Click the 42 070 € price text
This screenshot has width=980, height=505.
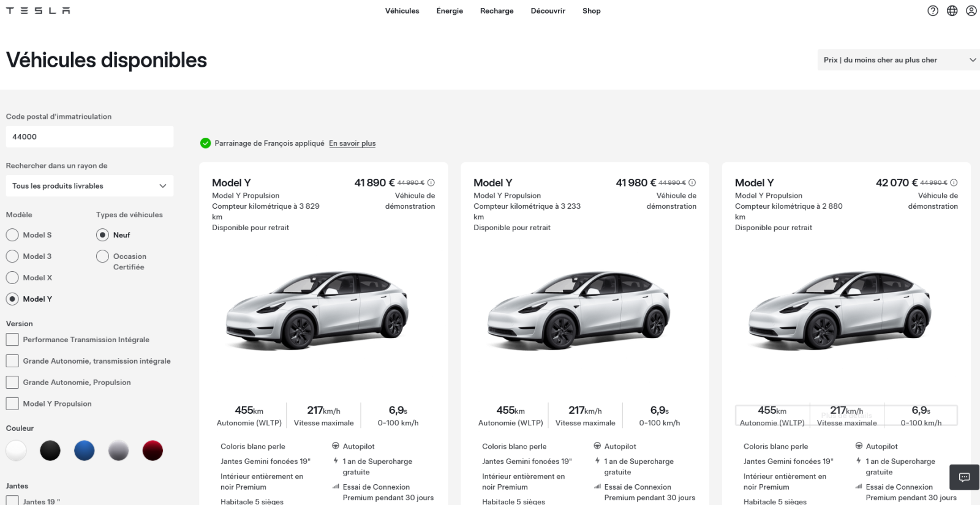[897, 182]
